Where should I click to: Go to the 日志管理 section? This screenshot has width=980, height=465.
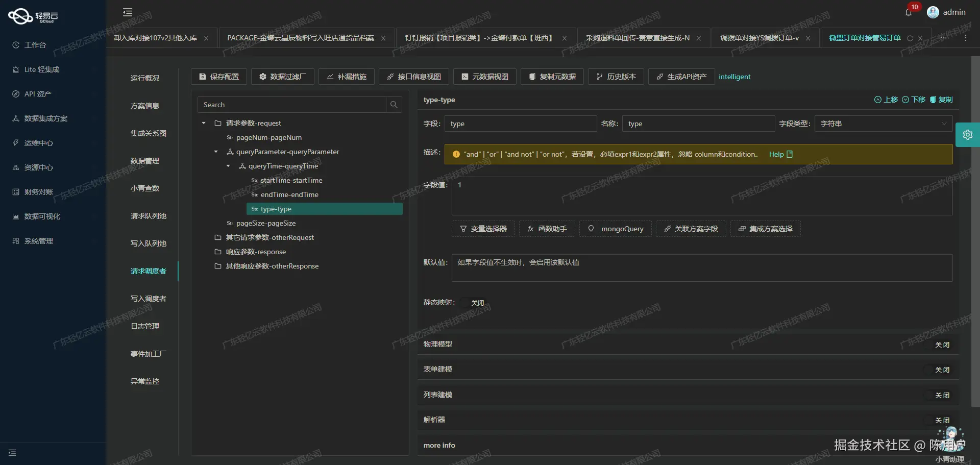[145, 326]
